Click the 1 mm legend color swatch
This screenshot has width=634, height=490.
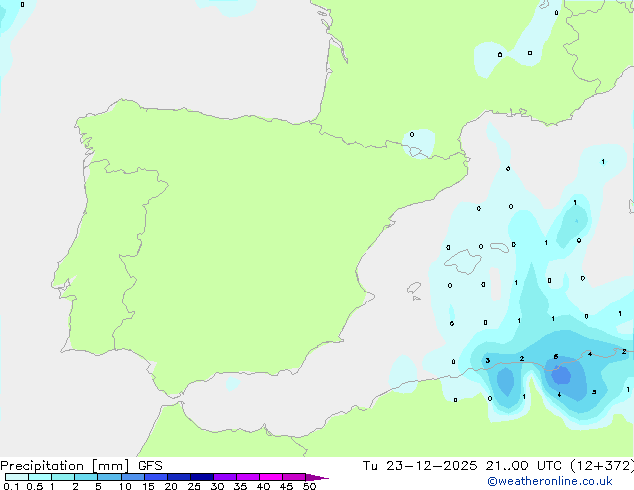(x=63, y=477)
